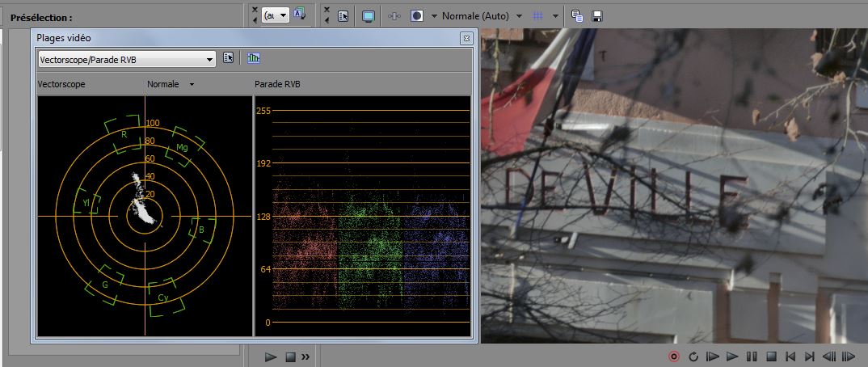
Task: Expand split screen view options arrow
Action: (433, 16)
